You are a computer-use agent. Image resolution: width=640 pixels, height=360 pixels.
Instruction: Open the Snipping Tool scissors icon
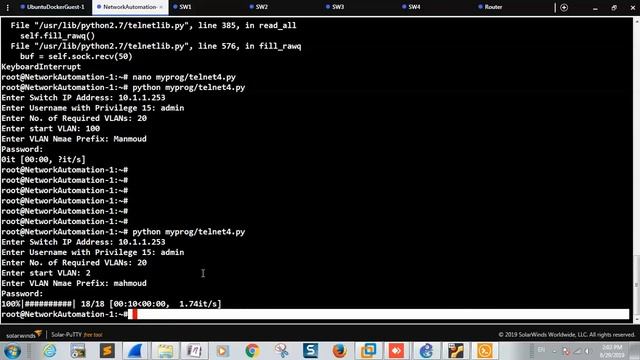click(281, 351)
